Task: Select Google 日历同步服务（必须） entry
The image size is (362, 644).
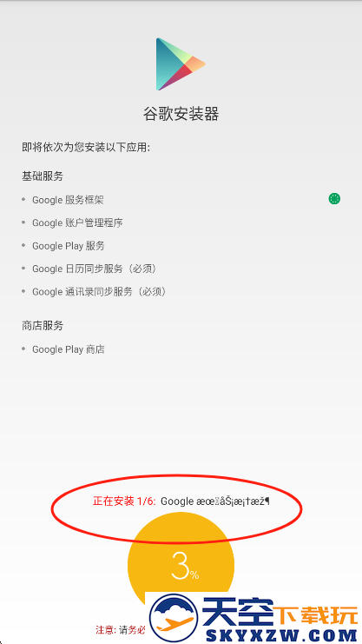Action: [x=95, y=269]
